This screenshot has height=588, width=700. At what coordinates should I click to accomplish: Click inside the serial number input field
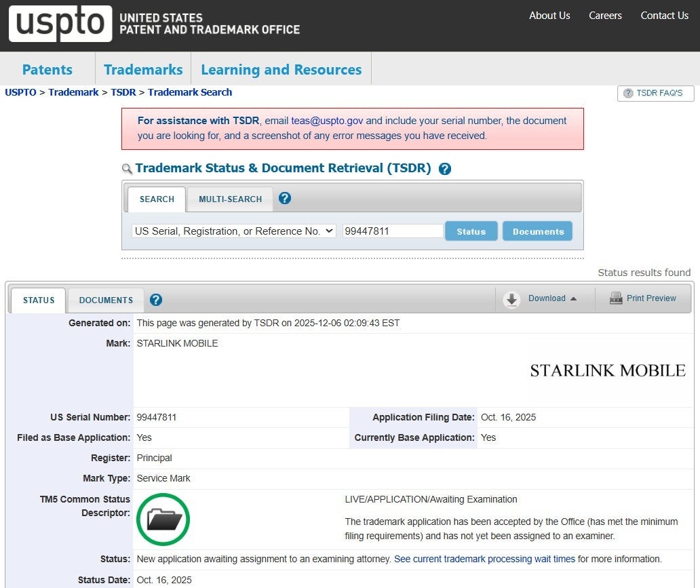[393, 231]
